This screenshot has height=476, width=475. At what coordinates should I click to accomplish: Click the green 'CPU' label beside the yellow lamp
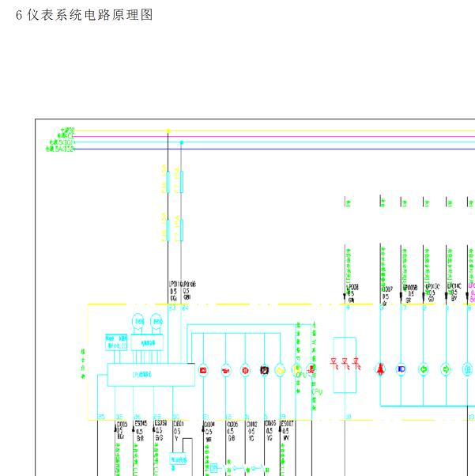(301, 376)
